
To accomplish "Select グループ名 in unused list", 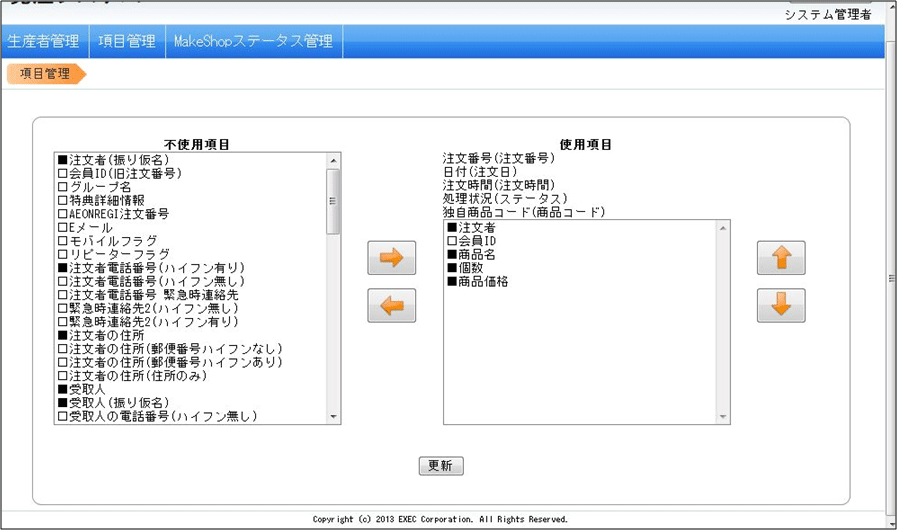I will click(x=94, y=187).
